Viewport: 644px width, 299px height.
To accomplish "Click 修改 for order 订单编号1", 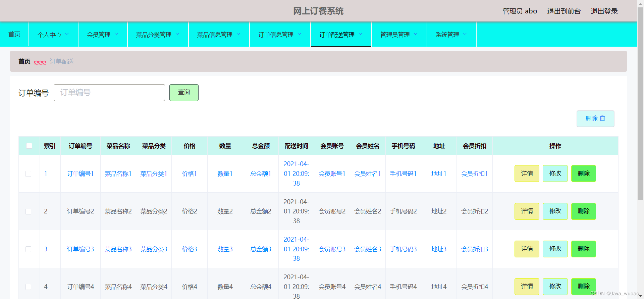I will click(555, 173).
